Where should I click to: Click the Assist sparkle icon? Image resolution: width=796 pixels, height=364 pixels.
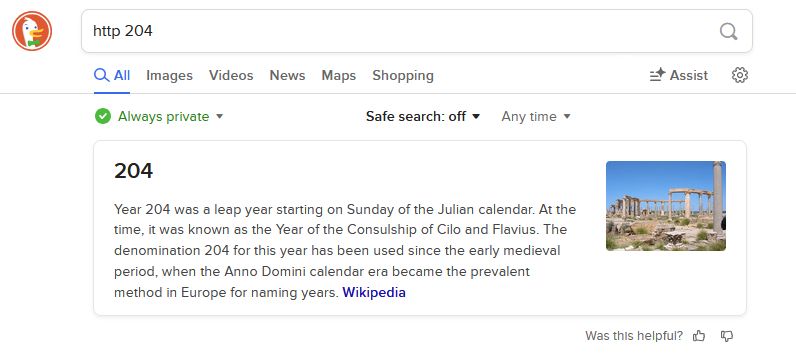point(657,75)
